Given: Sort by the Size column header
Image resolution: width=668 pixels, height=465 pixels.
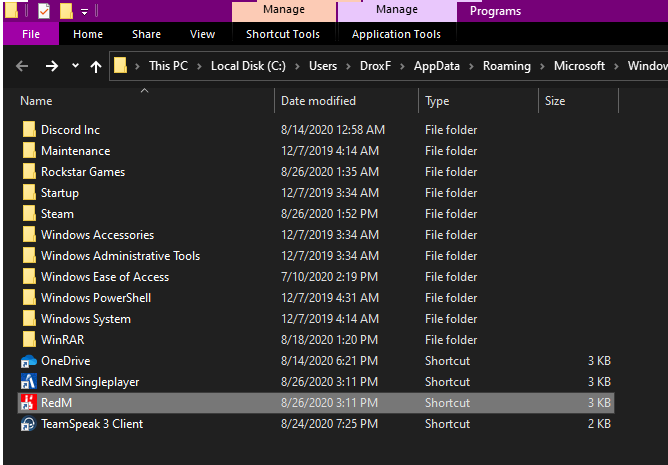Looking at the screenshot, I should (x=579, y=101).
